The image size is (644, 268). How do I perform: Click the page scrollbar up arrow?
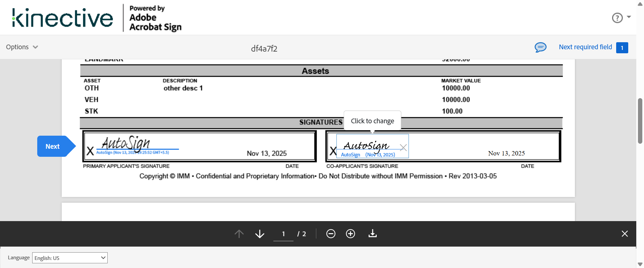640,4
